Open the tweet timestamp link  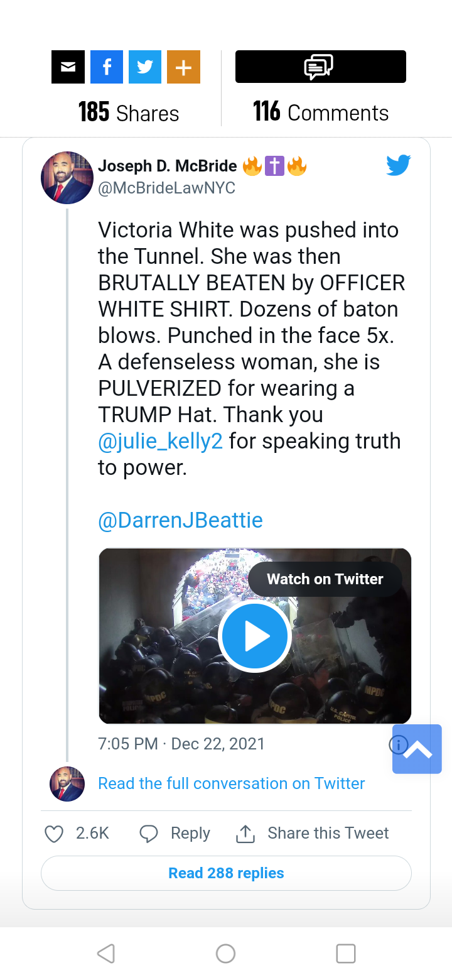click(x=181, y=744)
